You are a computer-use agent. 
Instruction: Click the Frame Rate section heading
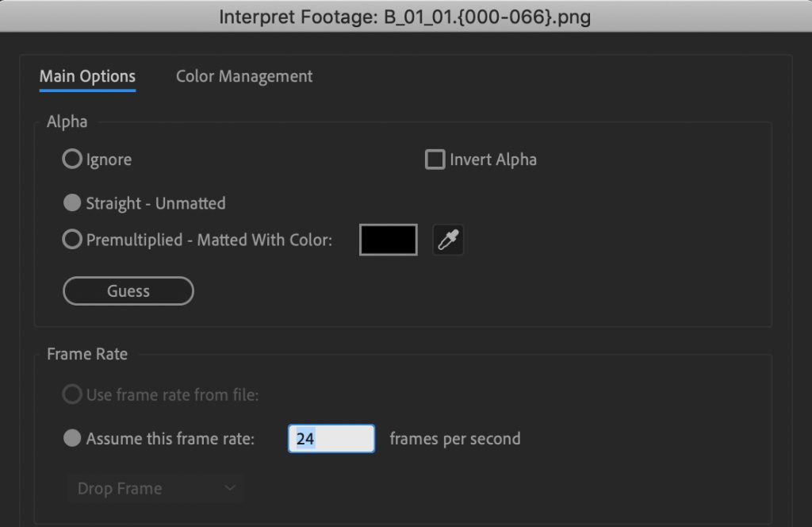coord(87,354)
